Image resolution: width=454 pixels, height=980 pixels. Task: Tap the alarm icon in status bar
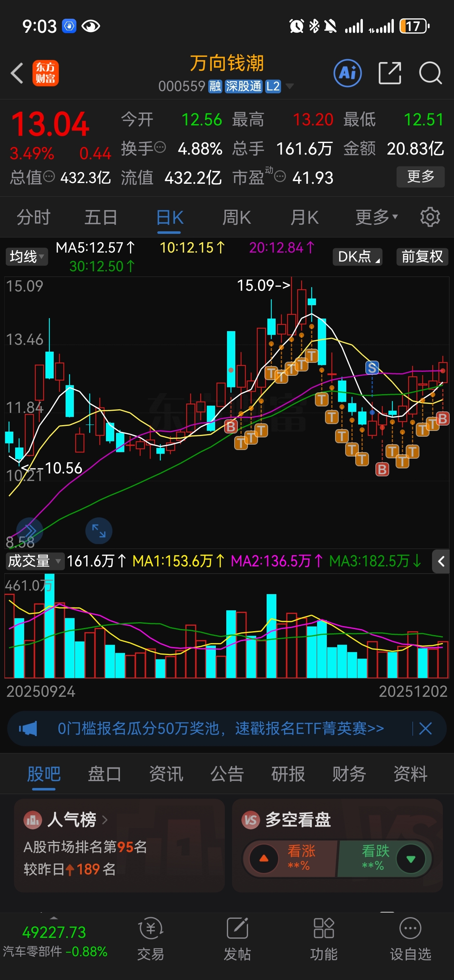[297, 26]
